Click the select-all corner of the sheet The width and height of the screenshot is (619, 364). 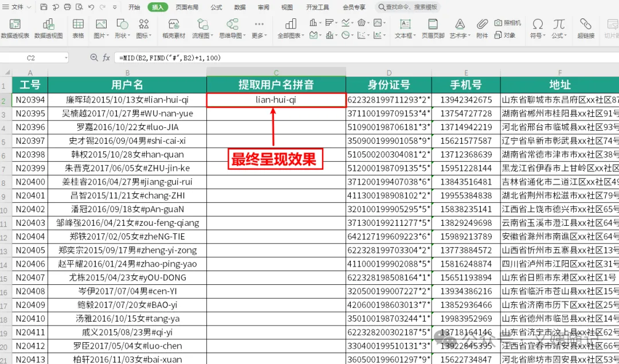(6, 73)
